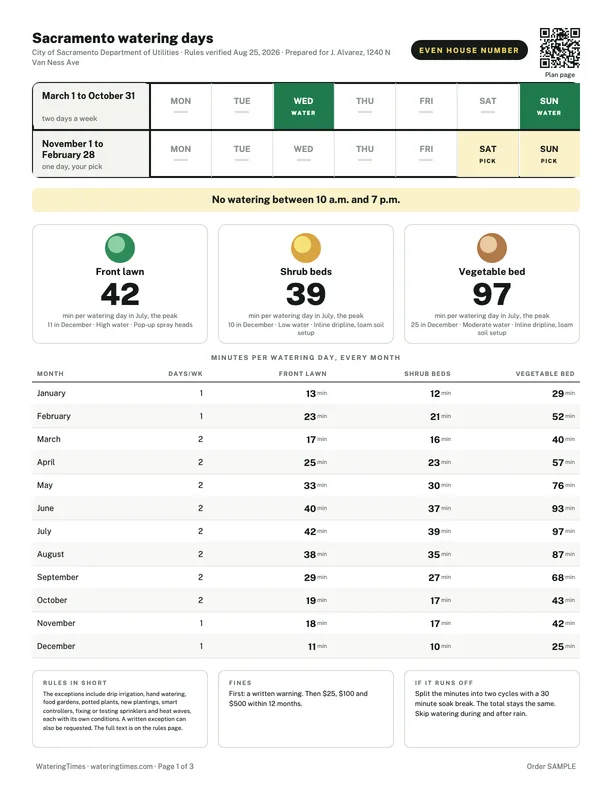Viewport: 612px width, 792px height.
Task: Click the July row label
Action: (44, 531)
